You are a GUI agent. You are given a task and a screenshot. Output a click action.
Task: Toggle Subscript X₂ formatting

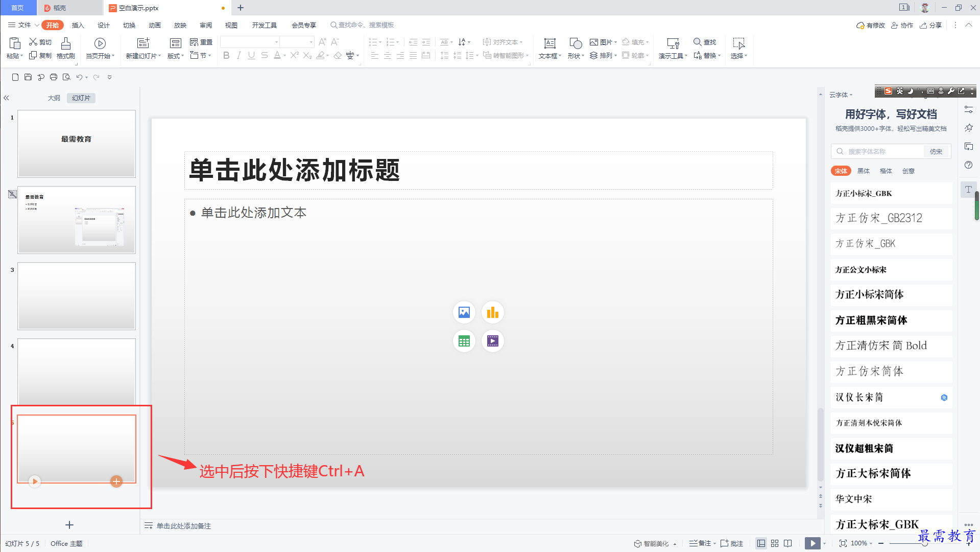307,55
